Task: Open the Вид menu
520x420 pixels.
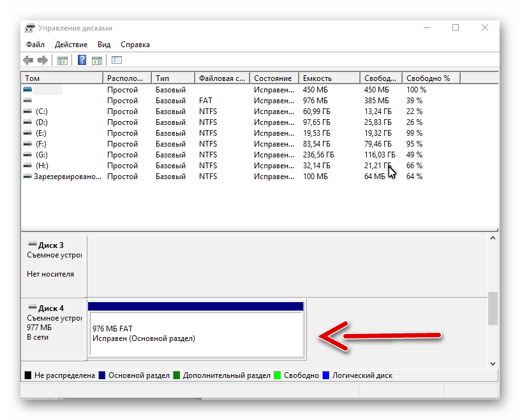Action: pos(104,45)
